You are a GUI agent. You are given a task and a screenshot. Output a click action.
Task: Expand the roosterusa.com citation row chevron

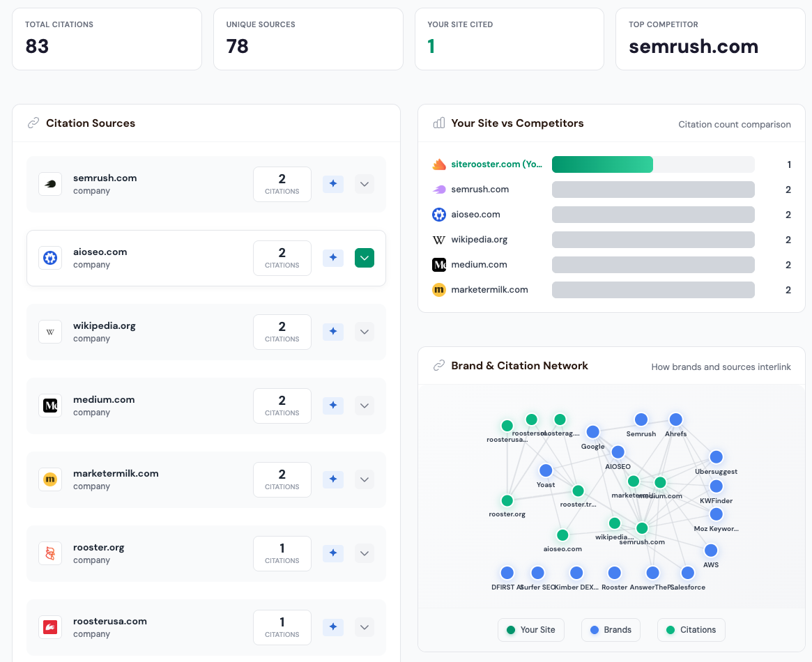pyautogui.click(x=365, y=627)
